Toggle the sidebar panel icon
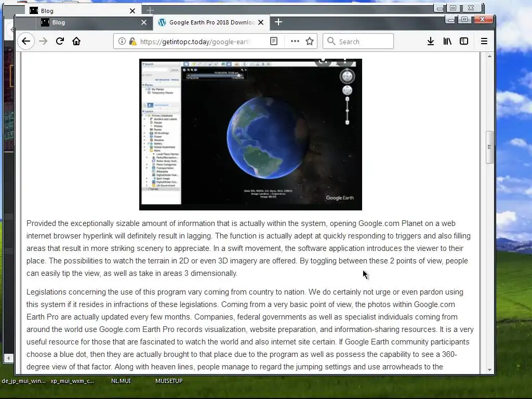The height and width of the screenshot is (399, 532). click(x=464, y=42)
